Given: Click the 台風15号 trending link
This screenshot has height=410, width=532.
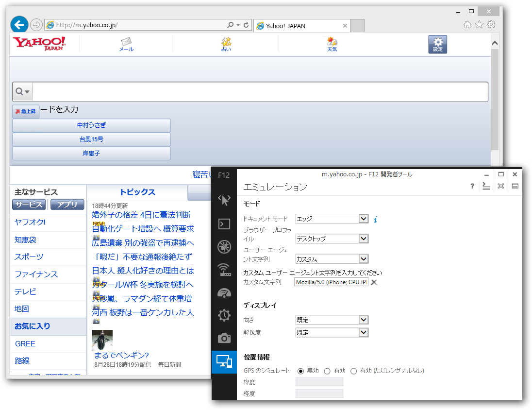Looking at the screenshot, I should click(91, 139).
